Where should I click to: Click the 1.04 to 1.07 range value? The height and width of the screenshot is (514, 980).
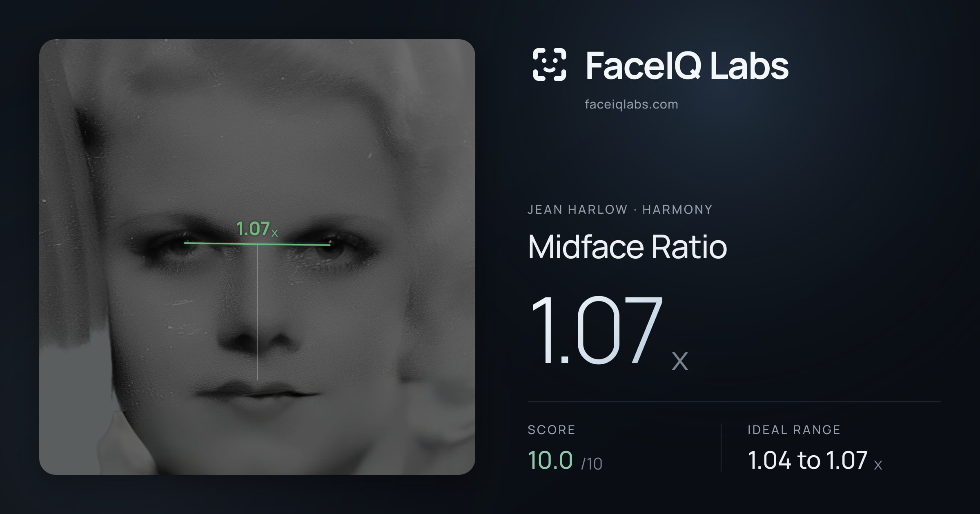tap(815, 461)
